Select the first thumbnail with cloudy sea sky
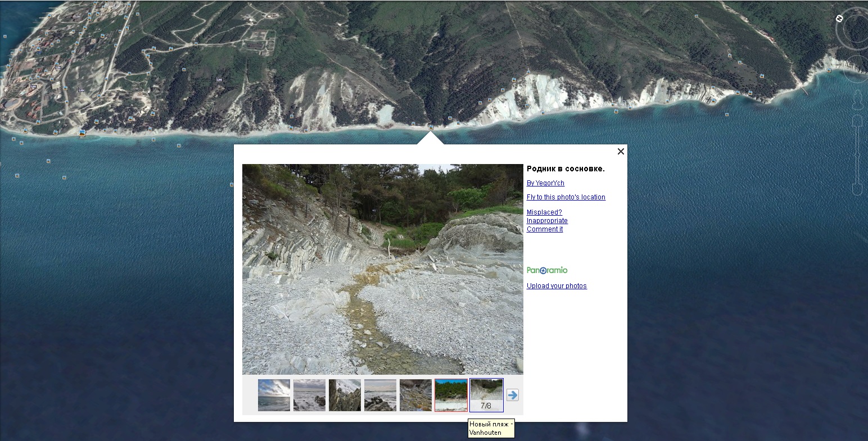Screen dimensions: 868x441 coord(274,395)
